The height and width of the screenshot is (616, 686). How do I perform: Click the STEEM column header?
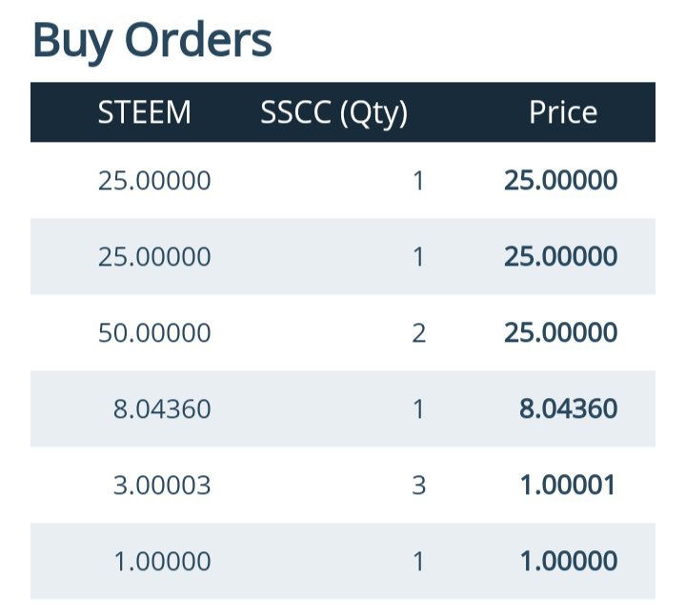point(145,112)
